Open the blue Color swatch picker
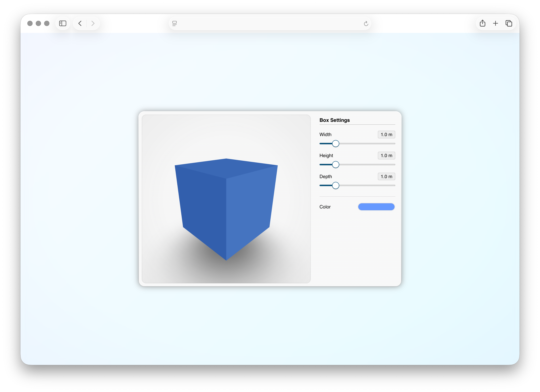 pos(376,207)
